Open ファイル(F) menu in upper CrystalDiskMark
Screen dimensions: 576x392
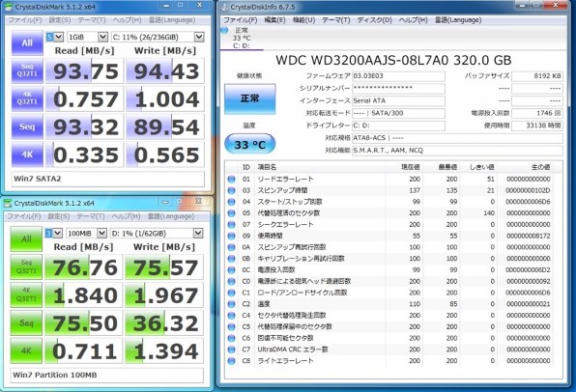pyautogui.click(x=24, y=20)
